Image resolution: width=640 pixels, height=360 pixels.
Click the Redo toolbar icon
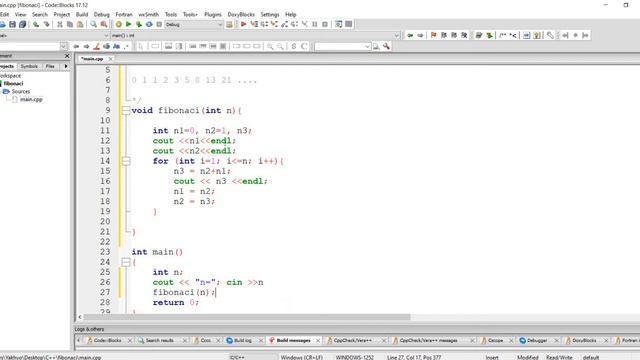point(46,24)
